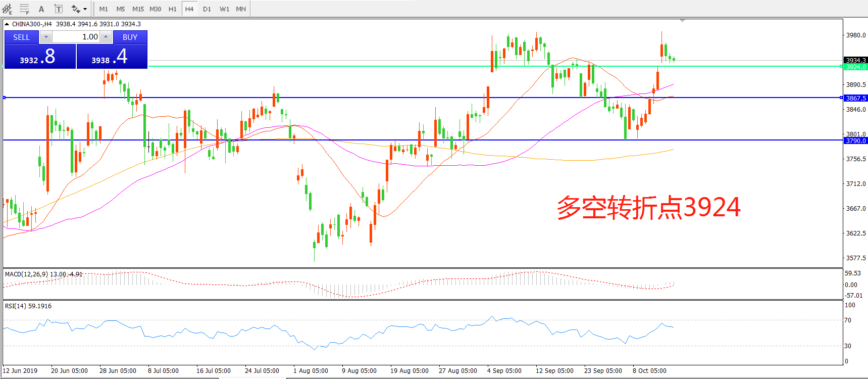Switch chart to D1 timeframe
This screenshot has height=379, width=868.
pos(207,9)
